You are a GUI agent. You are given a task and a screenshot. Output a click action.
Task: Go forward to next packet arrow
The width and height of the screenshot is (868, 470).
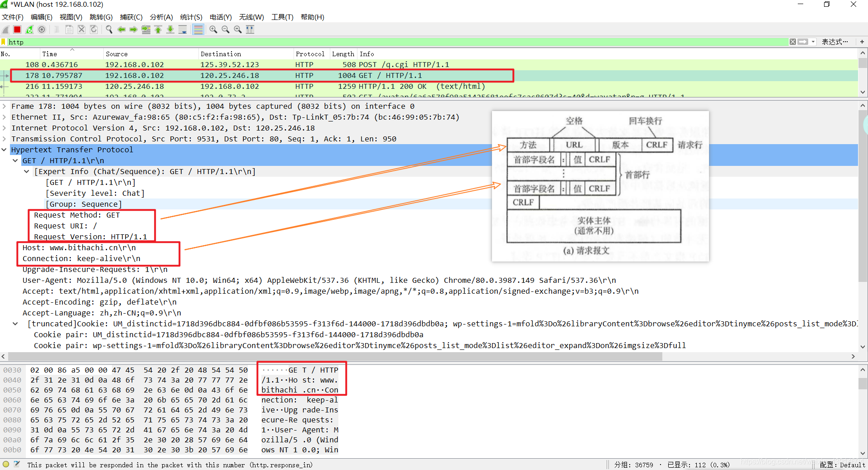tap(134, 29)
